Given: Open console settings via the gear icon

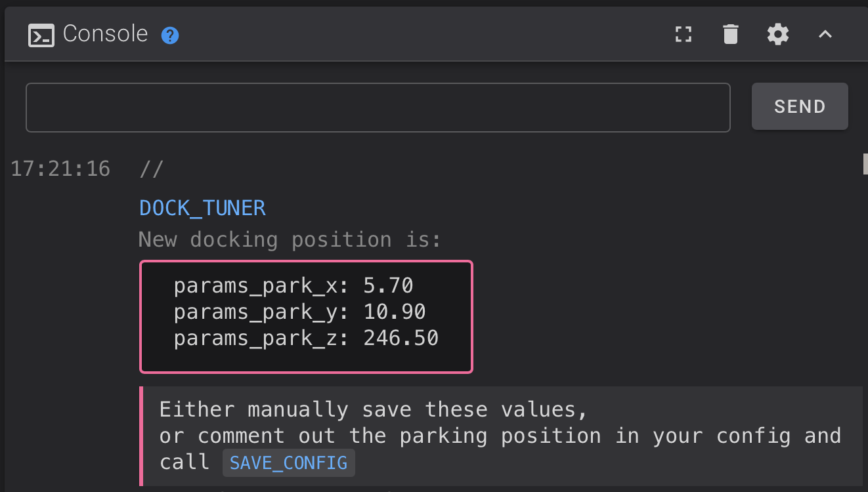Looking at the screenshot, I should click(777, 34).
